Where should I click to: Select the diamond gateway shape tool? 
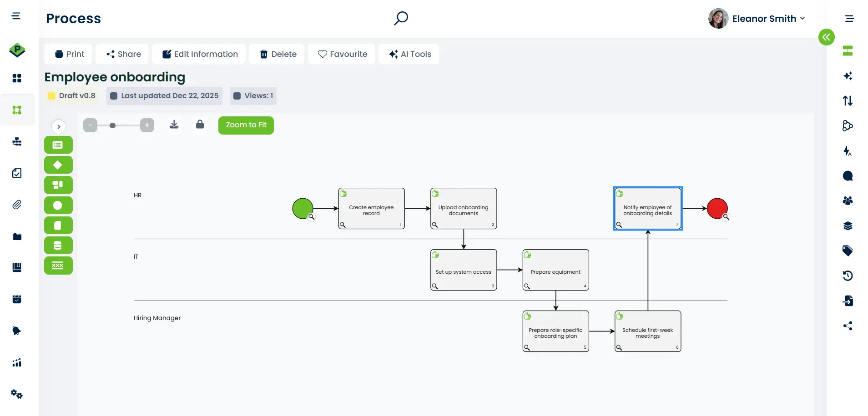coord(58,165)
